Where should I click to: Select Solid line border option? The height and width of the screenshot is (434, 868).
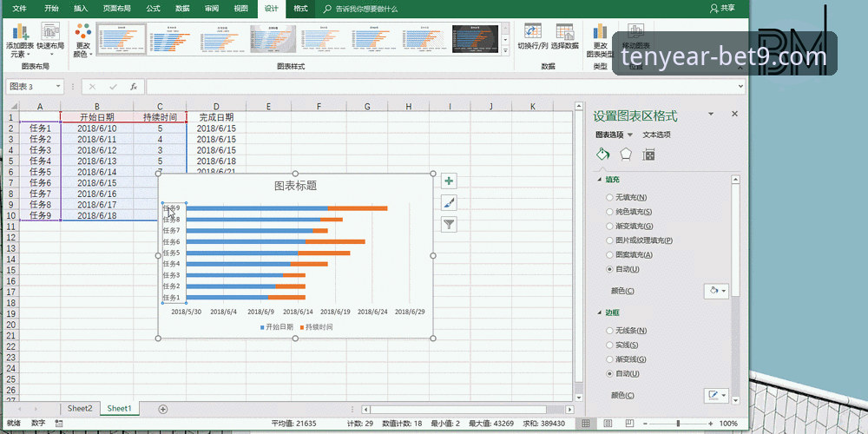[609, 345]
